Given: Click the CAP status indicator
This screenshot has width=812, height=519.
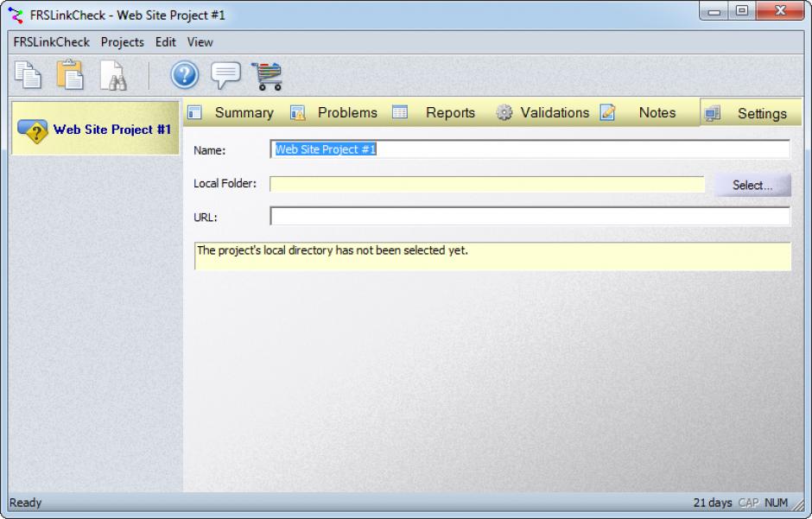Looking at the screenshot, I should (748, 503).
